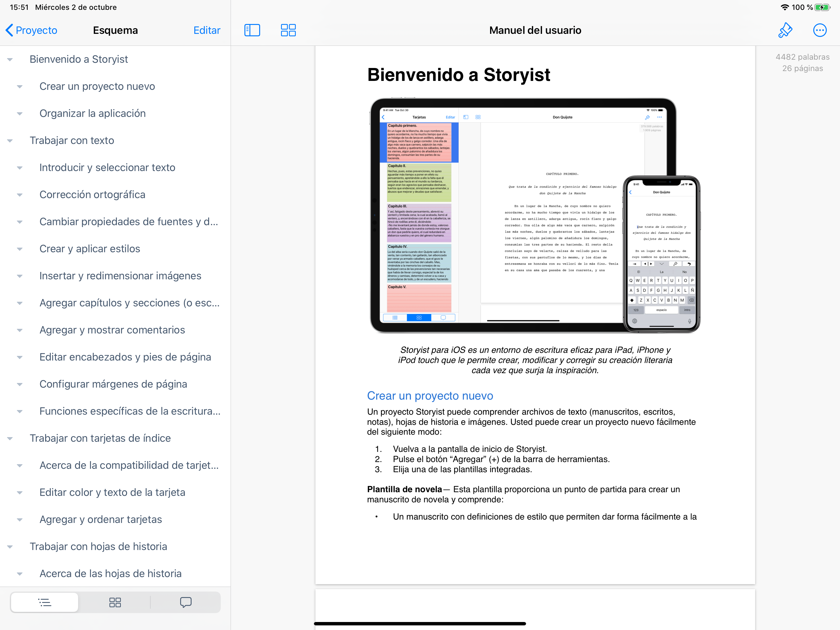840x630 pixels.
Task: Open Acerca de la compatibilidad de tarjetas
Action: pyautogui.click(x=129, y=465)
